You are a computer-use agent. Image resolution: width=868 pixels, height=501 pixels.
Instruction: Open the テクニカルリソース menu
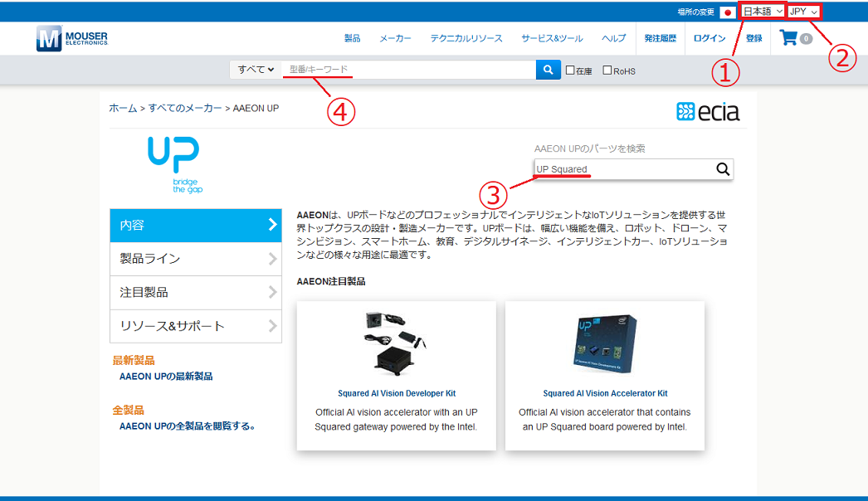(x=466, y=38)
